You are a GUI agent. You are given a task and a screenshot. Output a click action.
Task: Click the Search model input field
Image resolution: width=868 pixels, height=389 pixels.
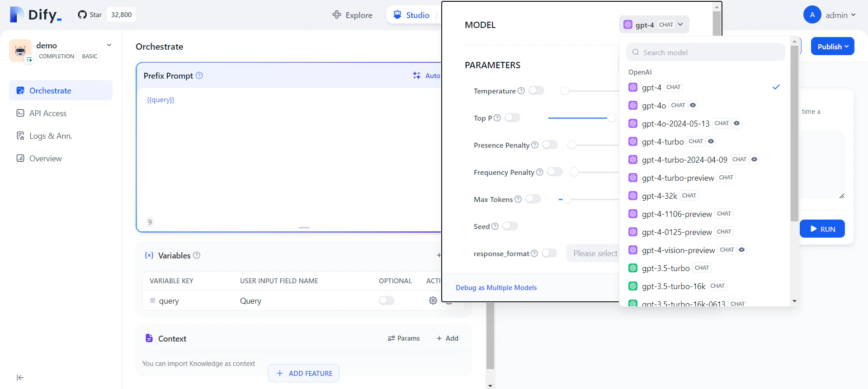[706, 52]
